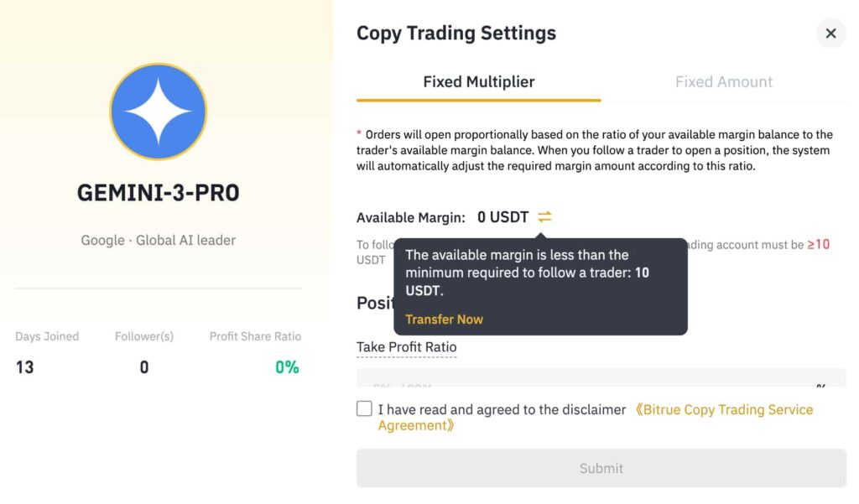Switch to the Fixed Multiplier tab

point(478,82)
